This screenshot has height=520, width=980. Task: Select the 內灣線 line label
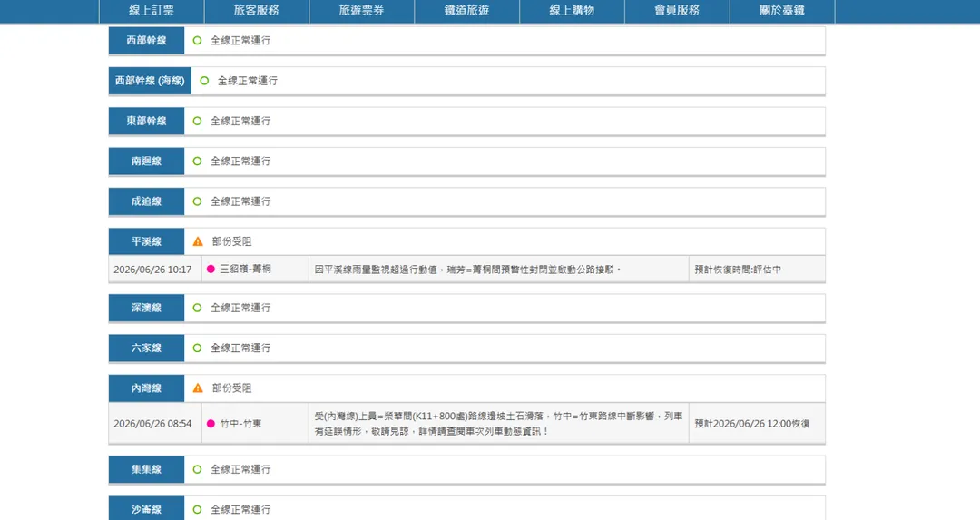(x=146, y=388)
